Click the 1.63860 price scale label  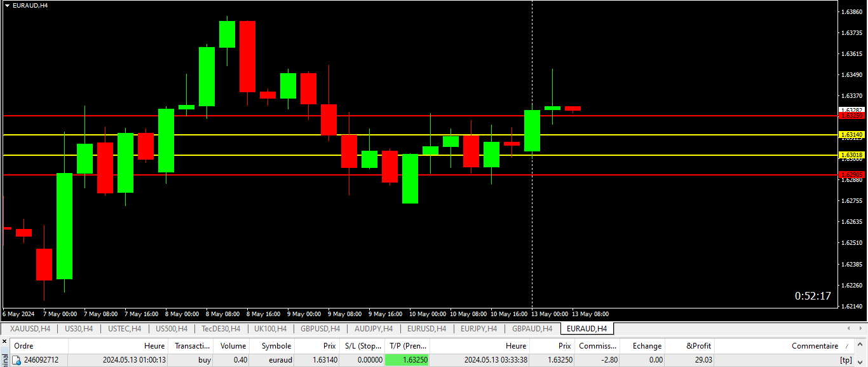pos(851,12)
